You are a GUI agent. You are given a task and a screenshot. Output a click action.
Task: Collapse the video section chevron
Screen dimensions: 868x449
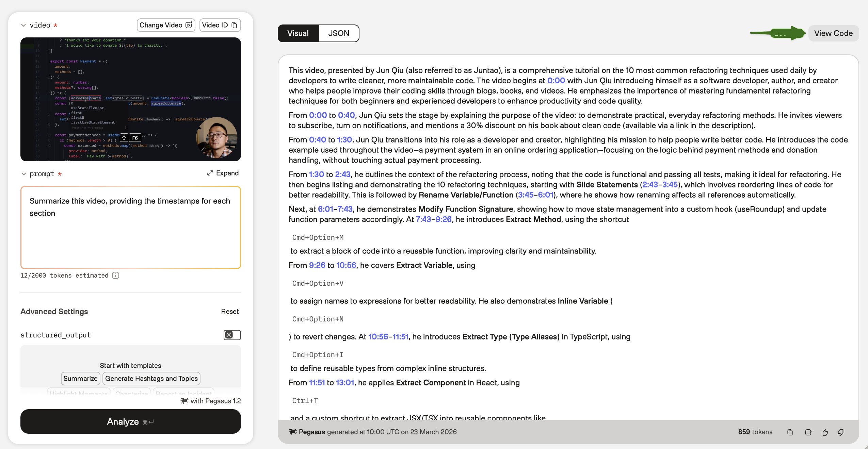(x=23, y=25)
